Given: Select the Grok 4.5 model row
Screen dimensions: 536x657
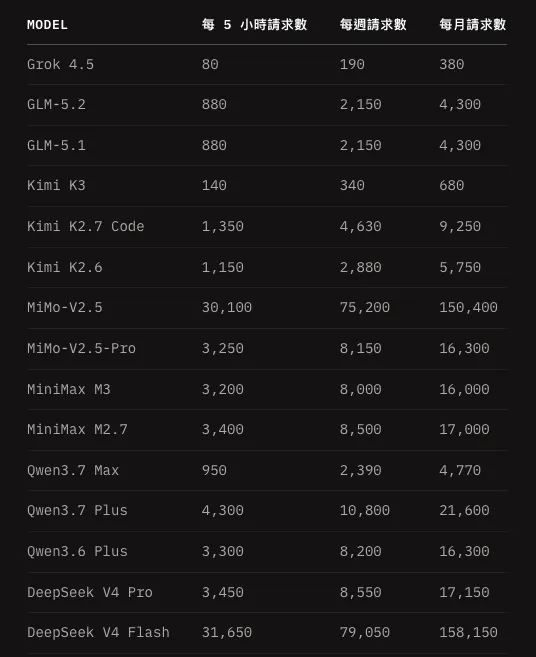Looking at the screenshot, I should (x=267, y=64).
